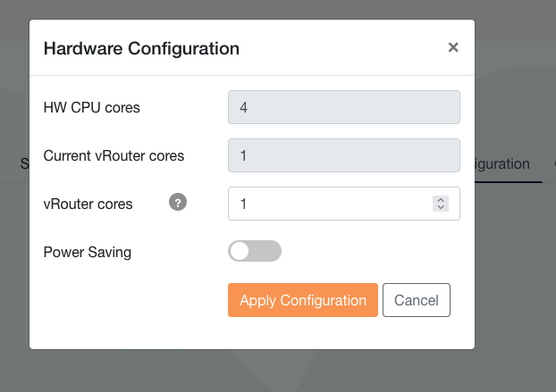The width and height of the screenshot is (556, 392).
Task: Cancel the hardware configuration changes
Action: [x=417, y=300]
